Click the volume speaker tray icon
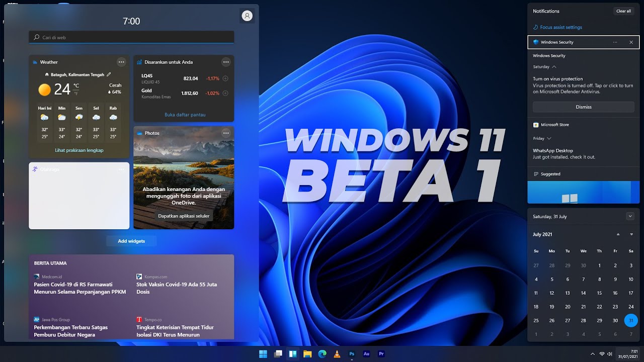The height and width of the screenshot is (362, 644). coord(610,354)
